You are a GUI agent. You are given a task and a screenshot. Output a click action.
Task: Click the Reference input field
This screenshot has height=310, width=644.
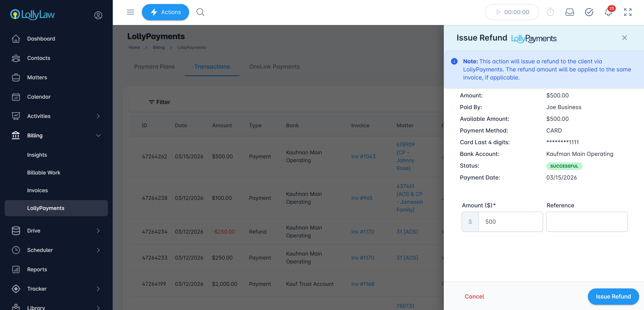tap(587, 222)
